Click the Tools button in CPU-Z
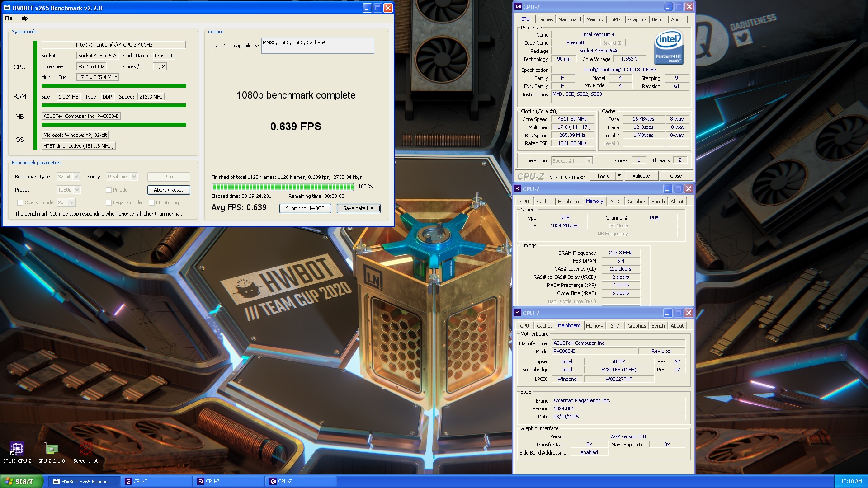 click(603, 176)
